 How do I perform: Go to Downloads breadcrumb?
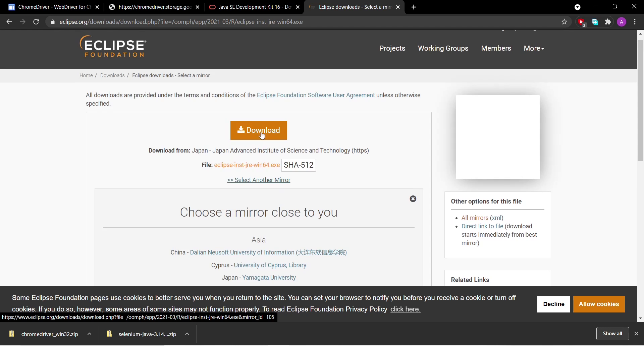[x=112, y=75]
